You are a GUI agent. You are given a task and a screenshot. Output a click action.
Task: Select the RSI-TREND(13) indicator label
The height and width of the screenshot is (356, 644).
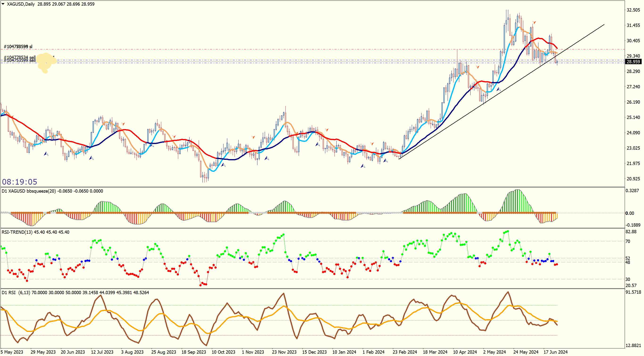pyautogui.click(x=17, y=232)
